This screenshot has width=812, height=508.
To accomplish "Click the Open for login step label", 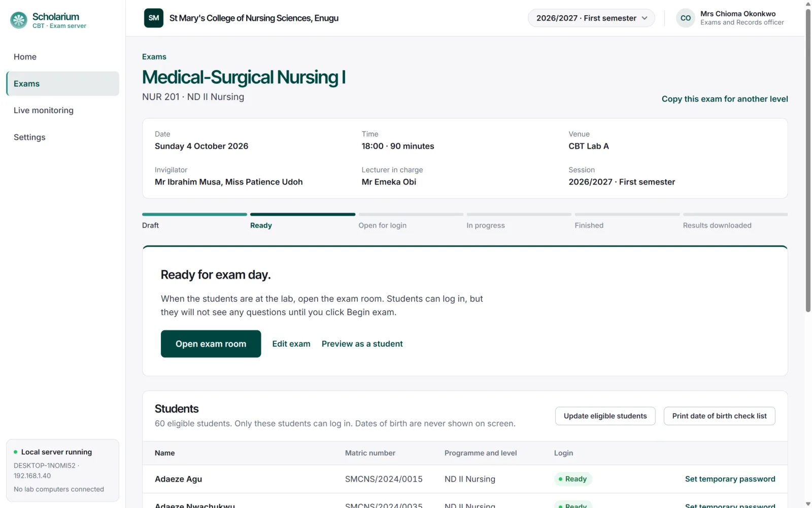I will [x=382, y=225].
